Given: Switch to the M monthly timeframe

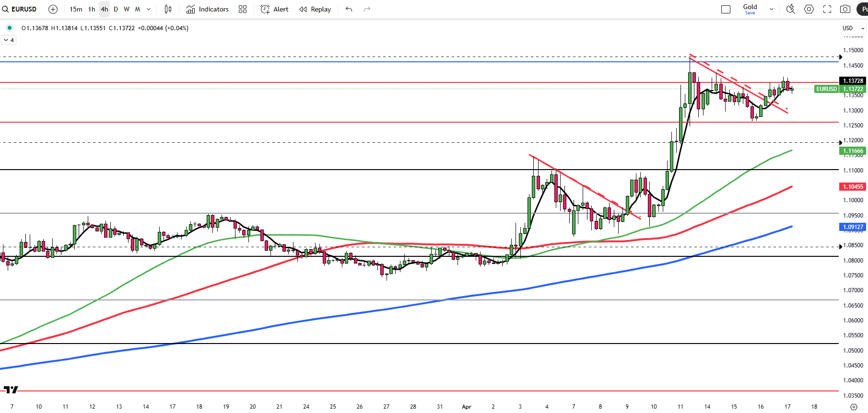Looking at the screenshot, I should pyautogui.click(x=138, y=9).
